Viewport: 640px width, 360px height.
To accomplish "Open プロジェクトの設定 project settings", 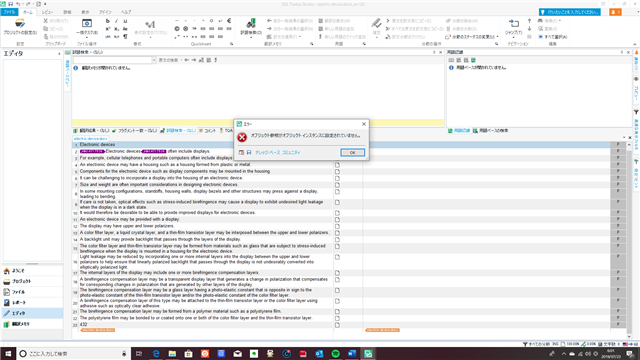I will tap(20, 27).
